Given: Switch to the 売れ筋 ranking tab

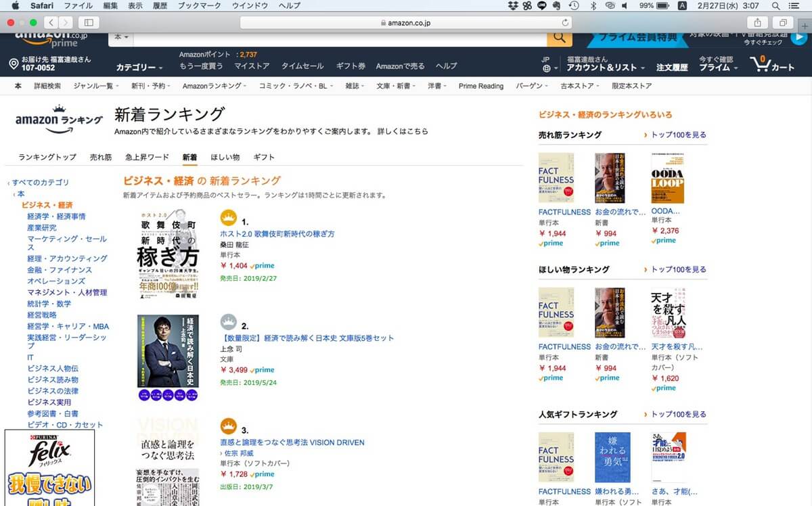Looking at the screenshot, I should (x=101, y=157).
